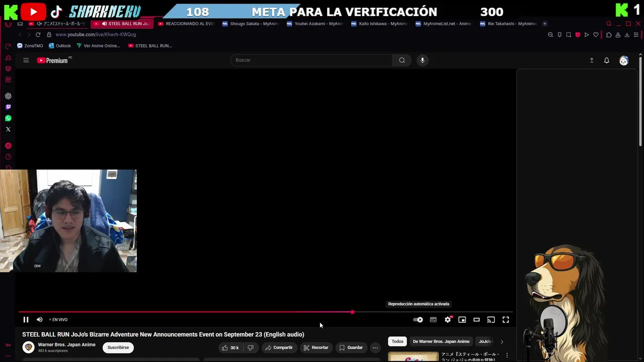The image size is (644, 362).
Task: Pause the live video playback
Action: pyautogui.click(x=26, y=320)
